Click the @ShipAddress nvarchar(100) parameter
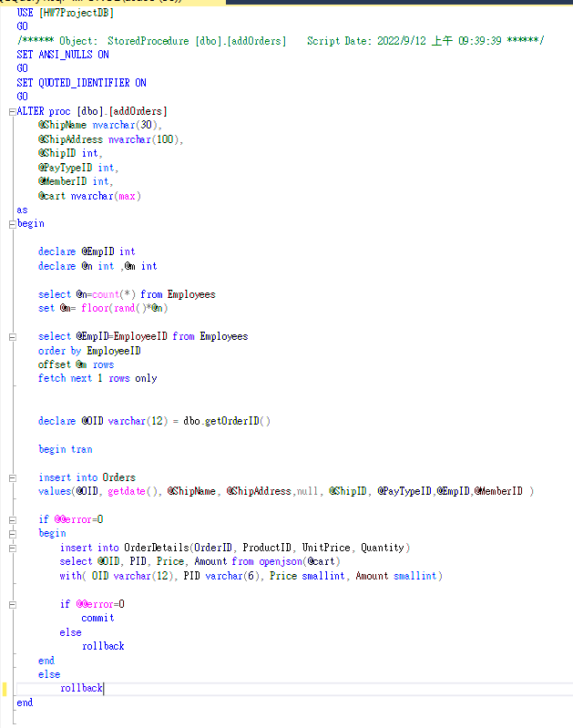 click(x=110, y=139)
